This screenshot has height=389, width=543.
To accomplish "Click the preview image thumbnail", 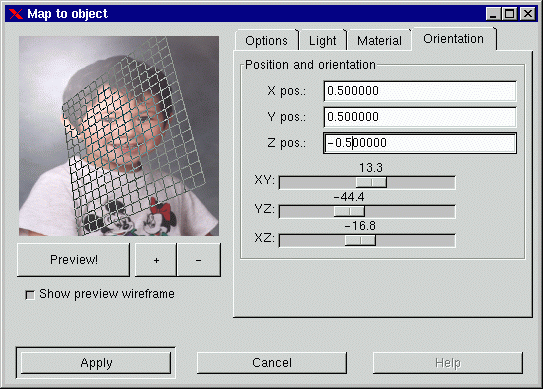I will click(119, 136).
